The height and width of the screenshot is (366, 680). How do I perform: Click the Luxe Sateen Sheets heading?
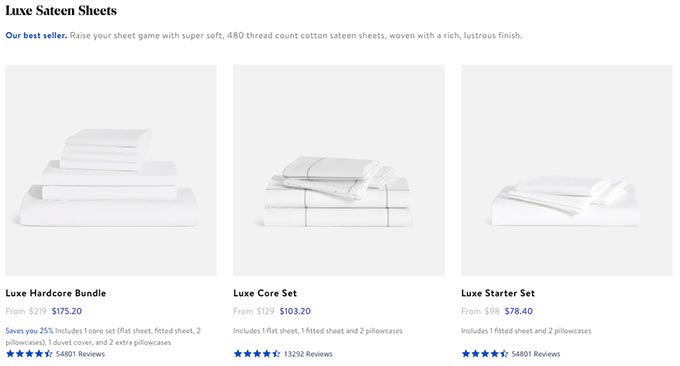61,10
